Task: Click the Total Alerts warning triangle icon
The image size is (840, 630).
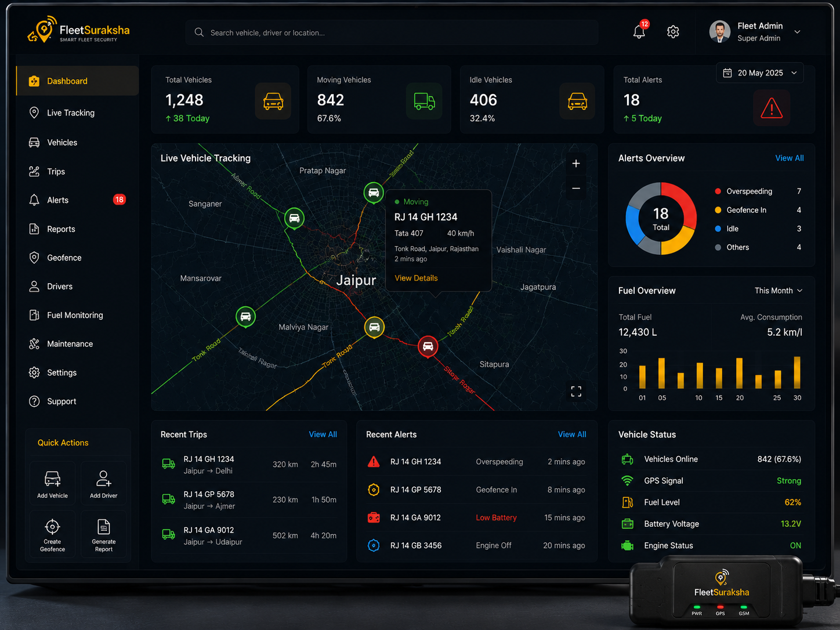Action: click(772, 108)
